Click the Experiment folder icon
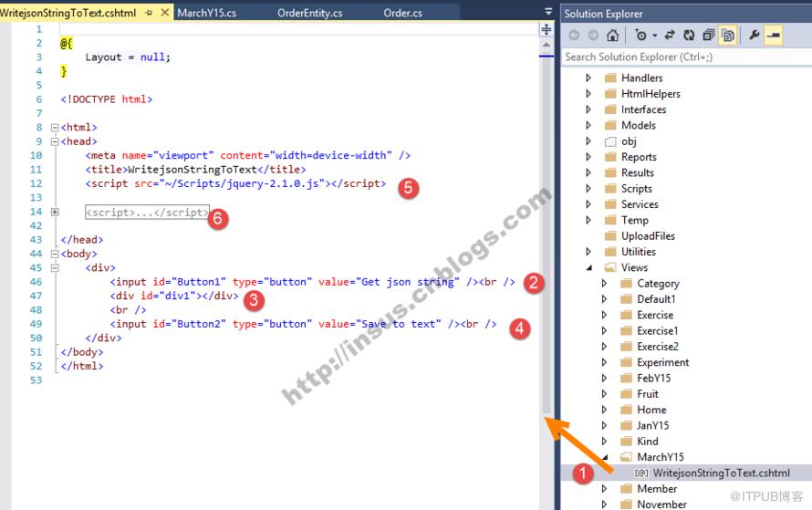The height and width of the screenshot is (510, 812). pos(626,362)
